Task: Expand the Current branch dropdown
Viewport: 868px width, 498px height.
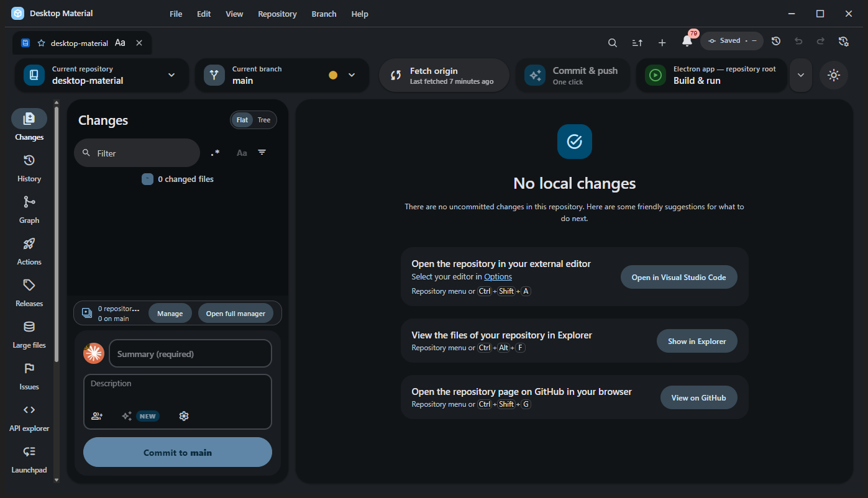Action: (282, 75)
